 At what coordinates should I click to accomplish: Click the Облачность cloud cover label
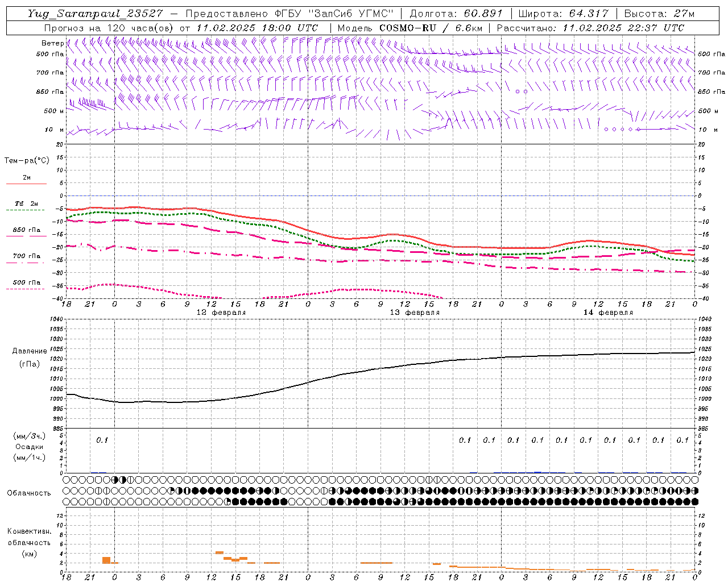pos(29,493)
